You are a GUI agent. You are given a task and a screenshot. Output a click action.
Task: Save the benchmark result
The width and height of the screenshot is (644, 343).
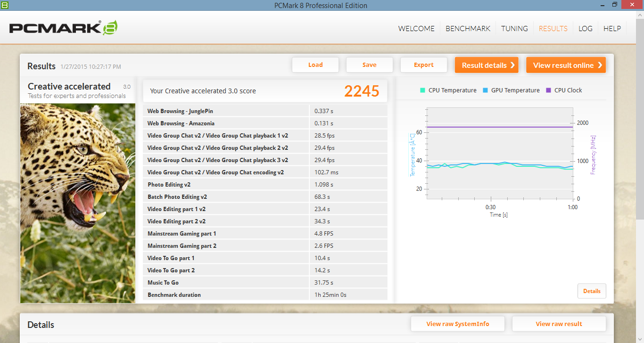pyautogui.click(x=369, y=65)
